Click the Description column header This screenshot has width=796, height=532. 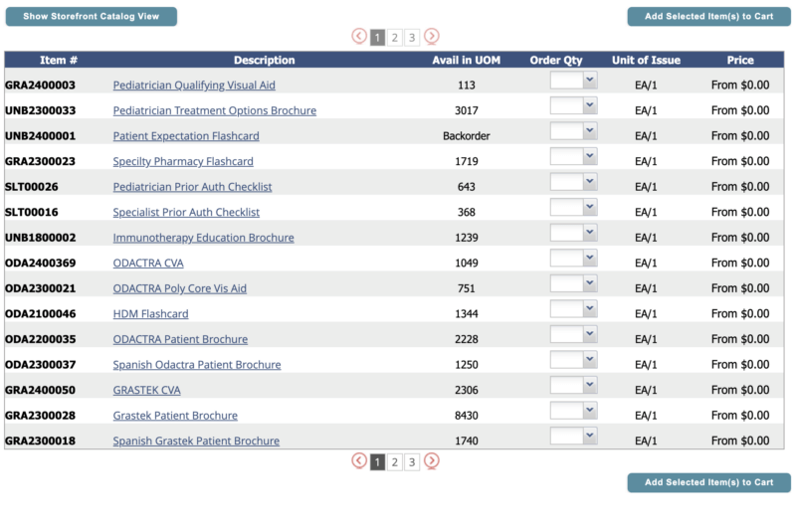point(264,60)
